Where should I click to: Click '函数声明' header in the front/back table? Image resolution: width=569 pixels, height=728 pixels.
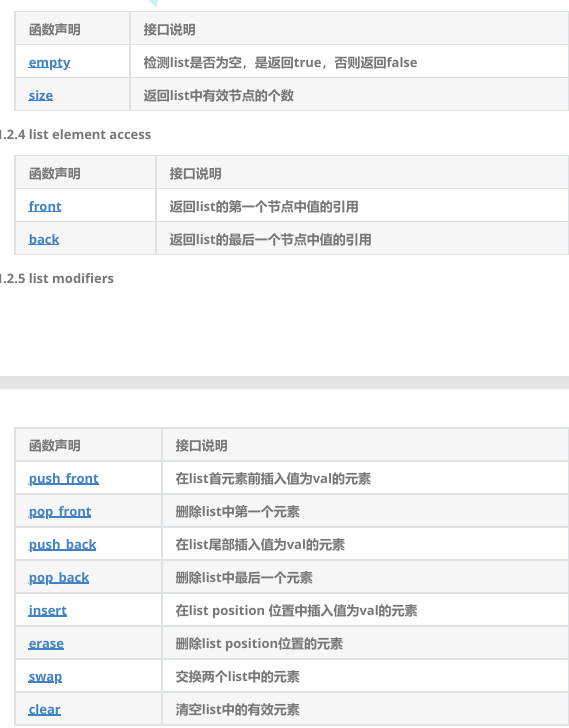[x=55, y=174]
